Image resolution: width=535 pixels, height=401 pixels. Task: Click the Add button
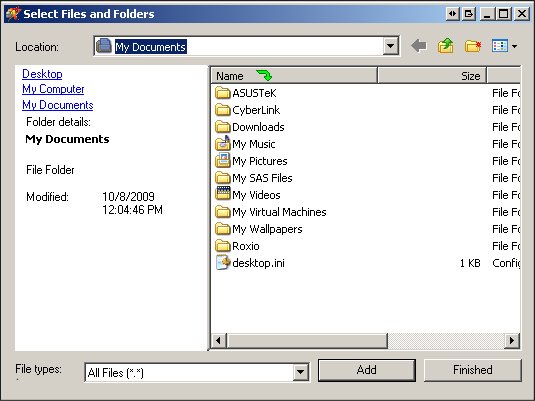tap(367, 370)
